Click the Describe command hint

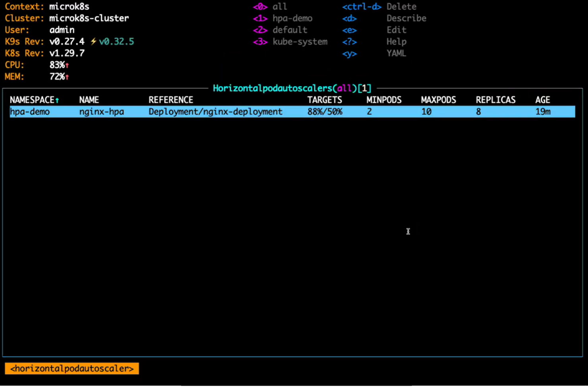[406, 18]
